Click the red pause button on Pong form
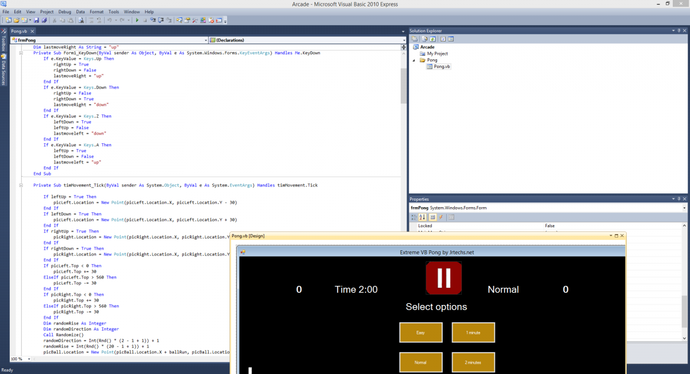 (x=444, y=278)
